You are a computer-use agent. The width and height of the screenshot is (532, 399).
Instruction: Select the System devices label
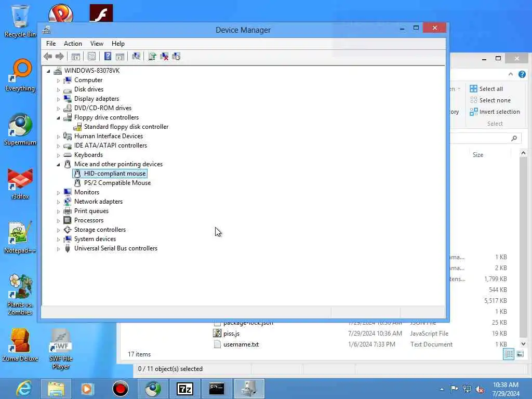click(95, 239)
